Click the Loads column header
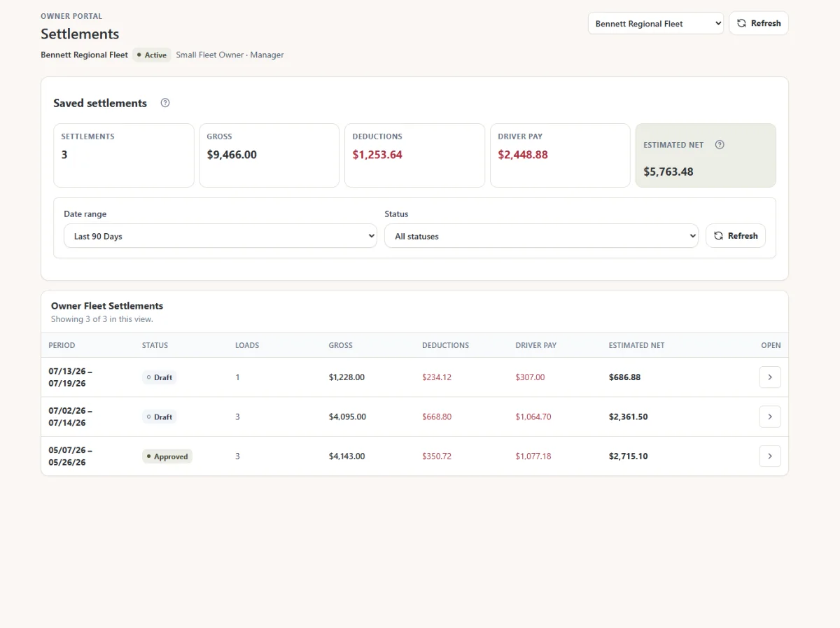This screenshot has height=628, width=840. tap(247, 345)
